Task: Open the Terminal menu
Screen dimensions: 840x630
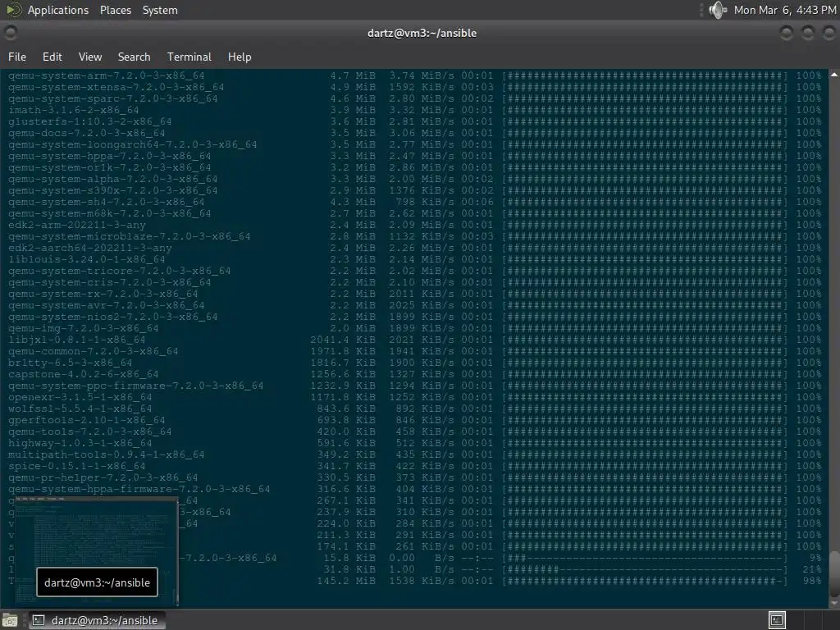Action: point(189,57)
